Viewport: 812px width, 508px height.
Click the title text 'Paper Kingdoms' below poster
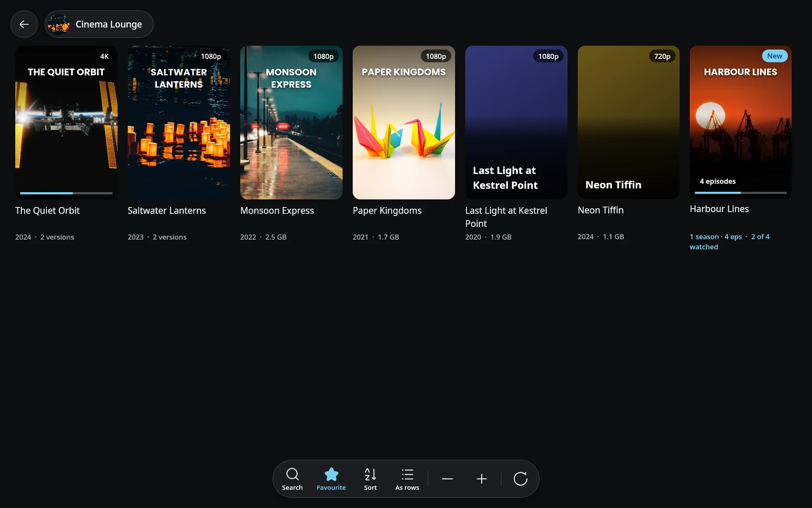387,210
